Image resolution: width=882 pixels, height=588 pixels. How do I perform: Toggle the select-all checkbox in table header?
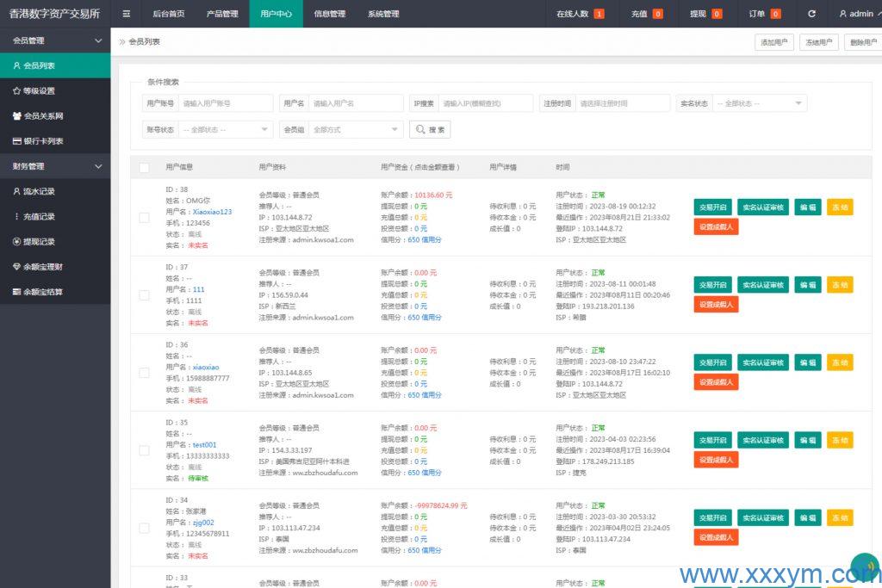(x=144, y=167)
